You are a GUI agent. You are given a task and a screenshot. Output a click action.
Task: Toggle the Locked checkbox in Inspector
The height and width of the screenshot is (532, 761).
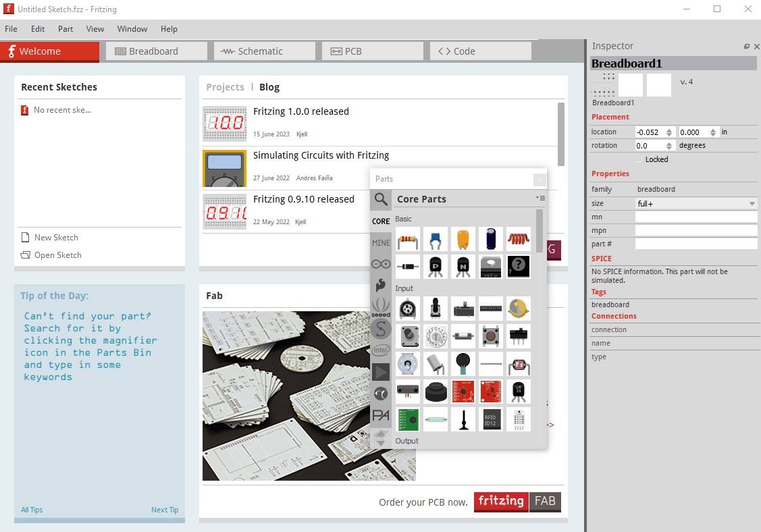click(639, 159)
